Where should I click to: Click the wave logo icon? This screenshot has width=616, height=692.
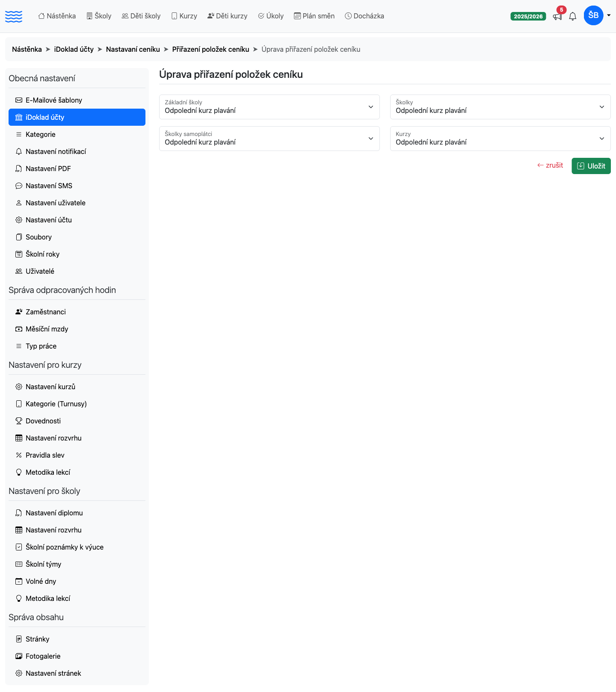tap(14, 17)
